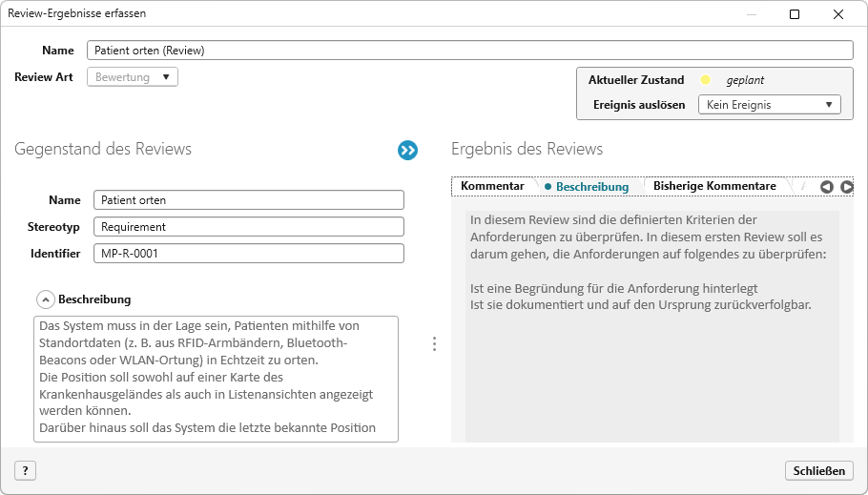Click the 'Ergebnis des Reviews' heading

pos(527,149)
